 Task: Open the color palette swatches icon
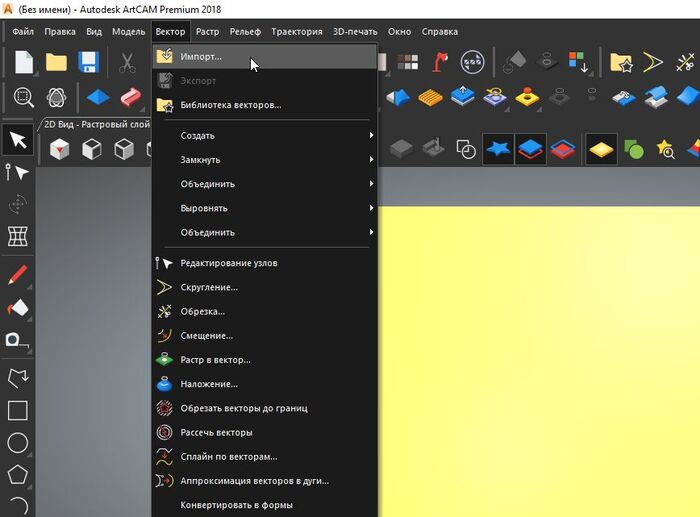click(407, 62)
